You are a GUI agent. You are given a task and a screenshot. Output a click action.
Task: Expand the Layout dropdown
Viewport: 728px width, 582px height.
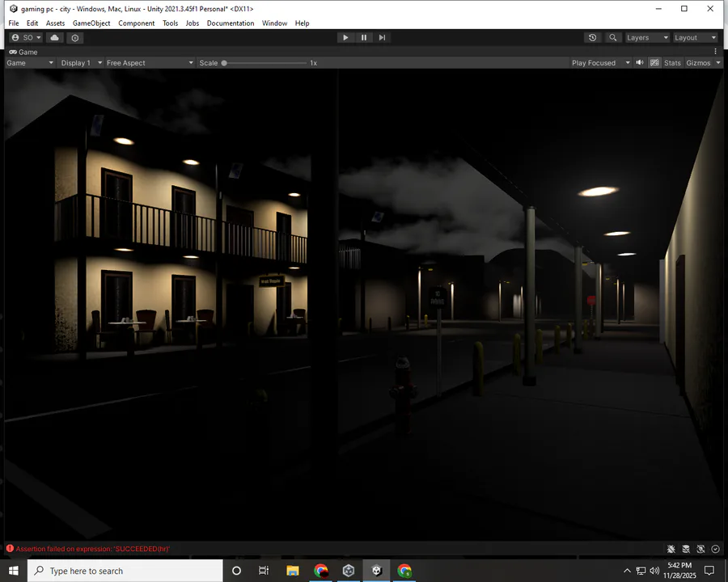pyautogui.click(x=696, y=38)
